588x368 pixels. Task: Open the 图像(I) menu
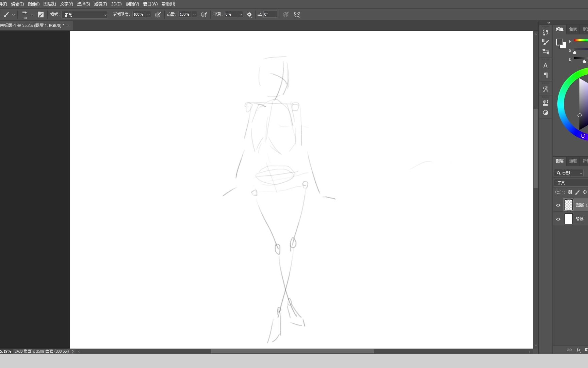click(x=33, y=4)
